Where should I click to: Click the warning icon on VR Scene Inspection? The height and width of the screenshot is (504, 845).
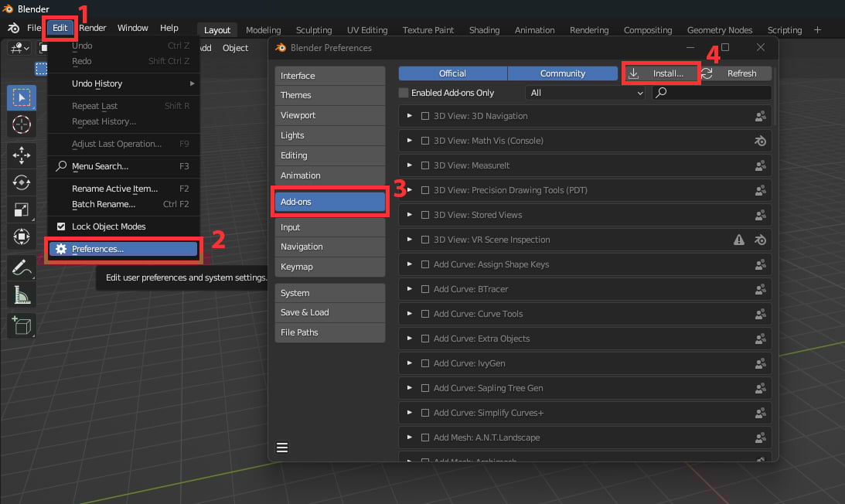click(739, 240)
